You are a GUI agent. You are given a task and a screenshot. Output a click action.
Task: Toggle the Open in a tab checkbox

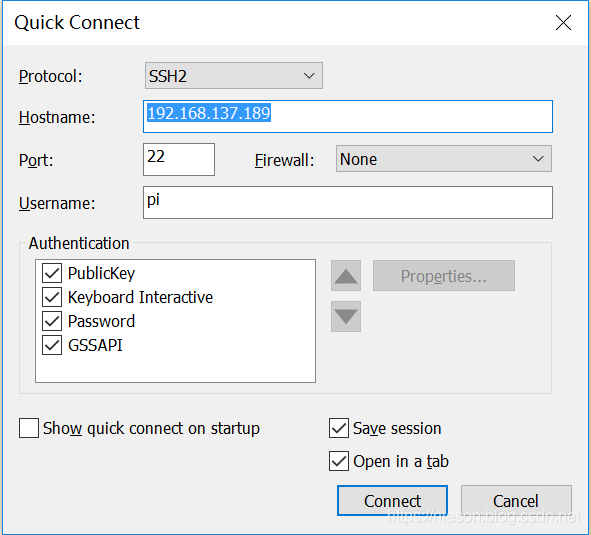pos(338,461)
